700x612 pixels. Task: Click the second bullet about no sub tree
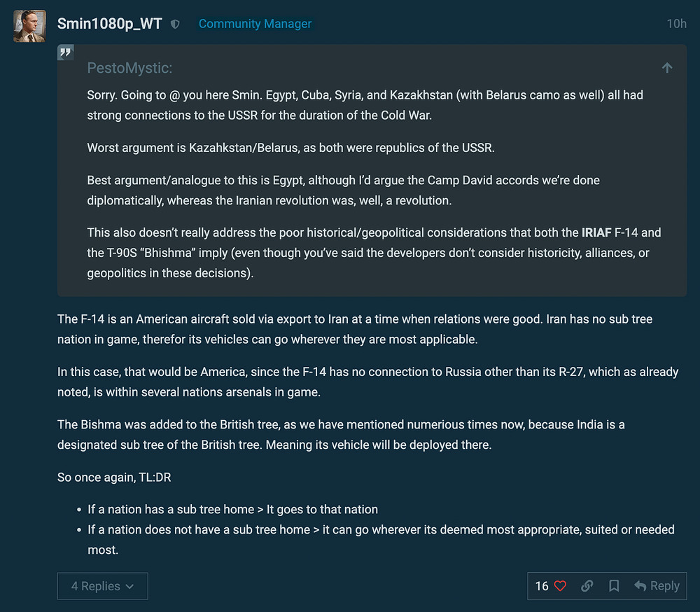point(381,529)
